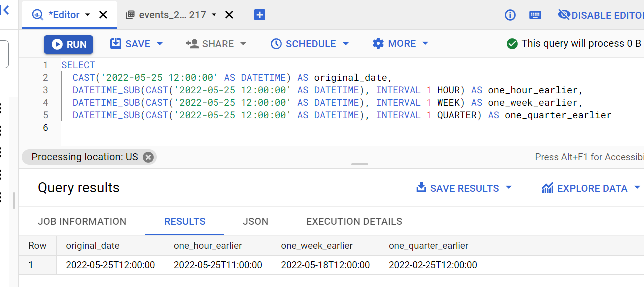Open the Editor tab dropdown arrow
The image size is (644, 287).
[x=88, y=15]
